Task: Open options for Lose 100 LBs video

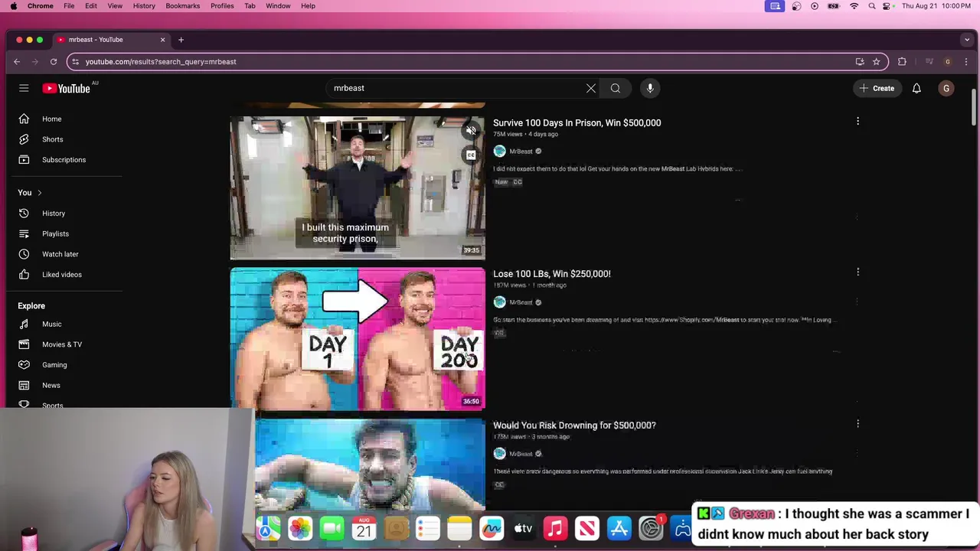Action: click(857, 272)
